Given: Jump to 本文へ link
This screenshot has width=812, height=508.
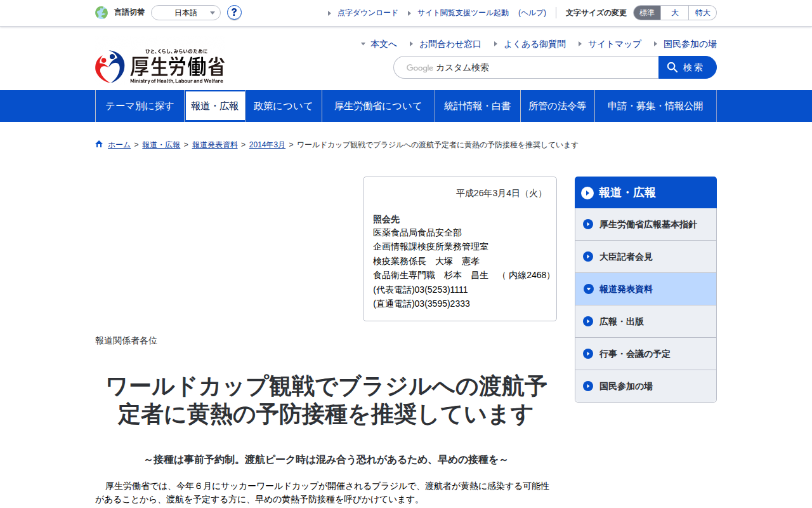Looking at the screenshot, I should pos(384,44).
